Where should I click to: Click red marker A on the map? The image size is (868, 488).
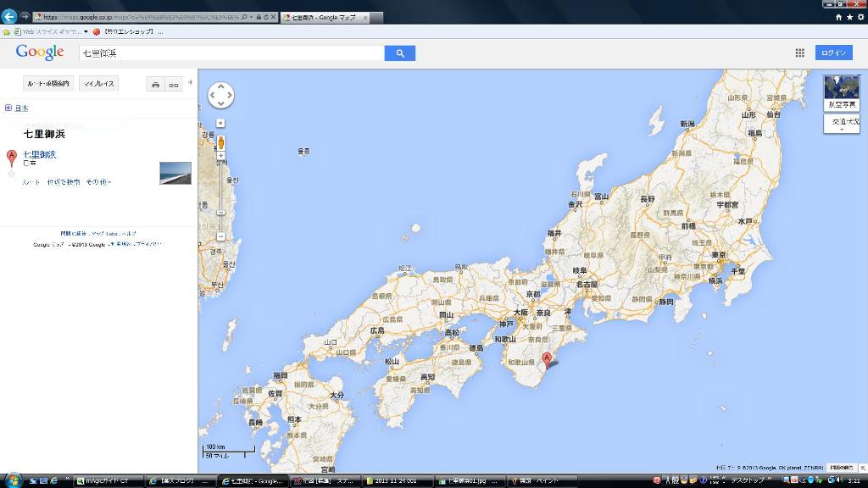(x=547, y=358)
